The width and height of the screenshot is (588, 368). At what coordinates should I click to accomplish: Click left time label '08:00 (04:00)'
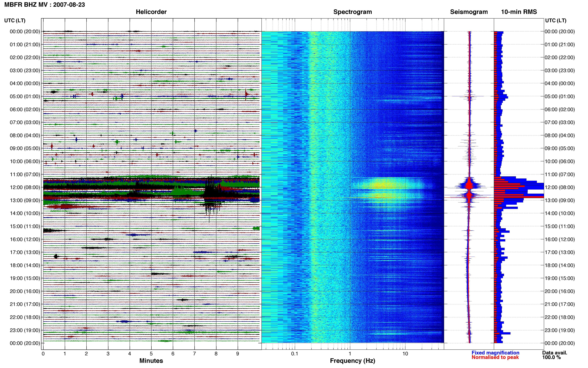tap(25, 135)
